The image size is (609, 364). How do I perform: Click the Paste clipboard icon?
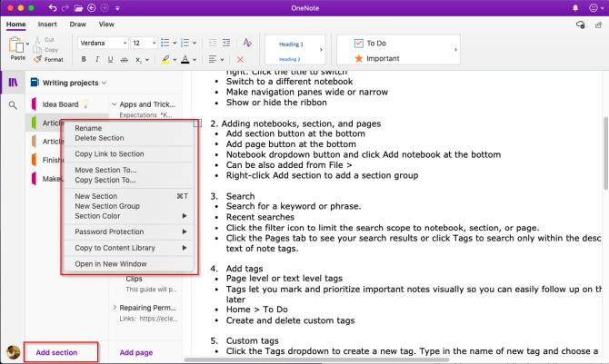coord(17,46)
